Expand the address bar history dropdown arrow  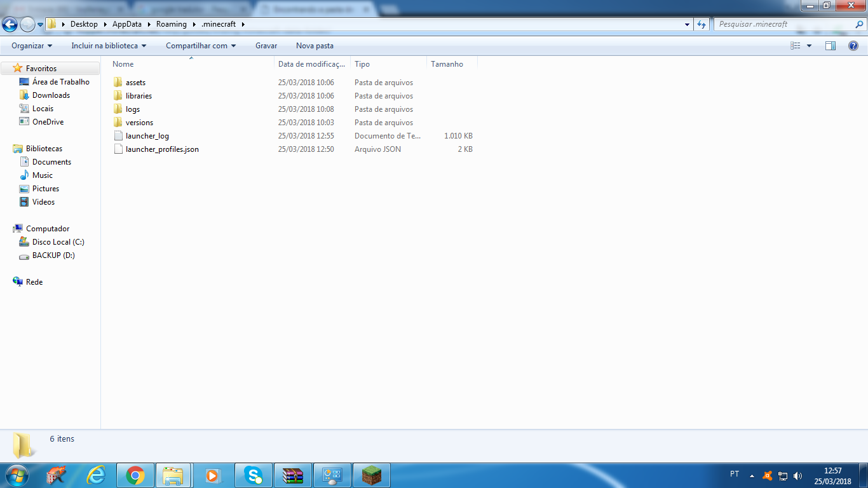(688, 24)
